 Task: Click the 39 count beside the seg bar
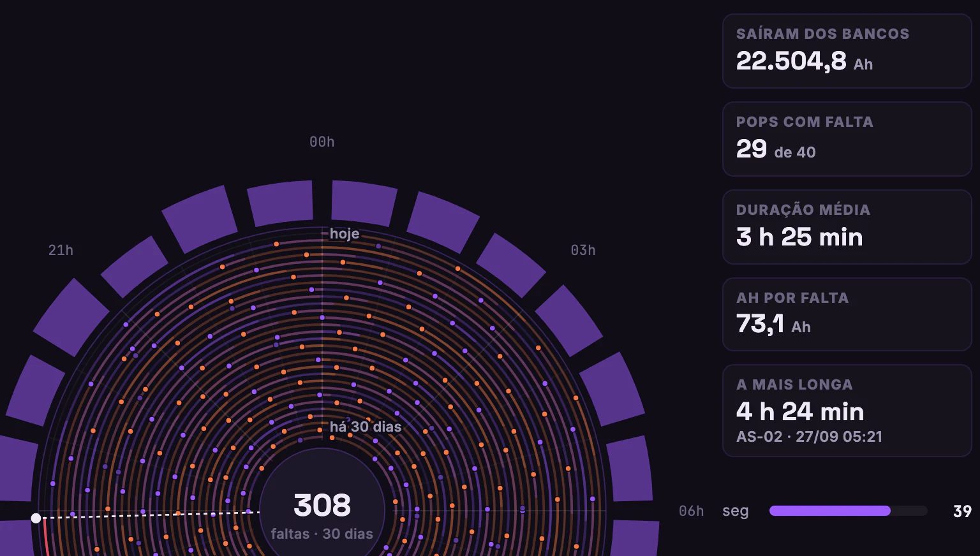(x=962, y=511)
